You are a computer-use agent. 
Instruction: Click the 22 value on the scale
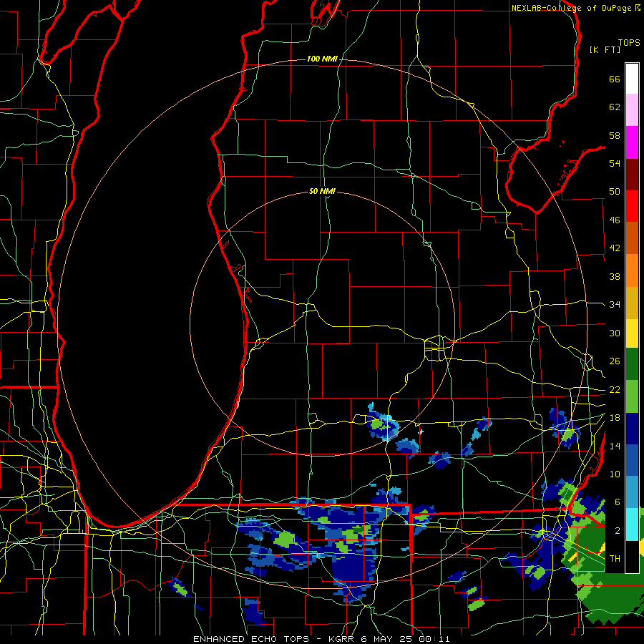(x=615, y=389)
